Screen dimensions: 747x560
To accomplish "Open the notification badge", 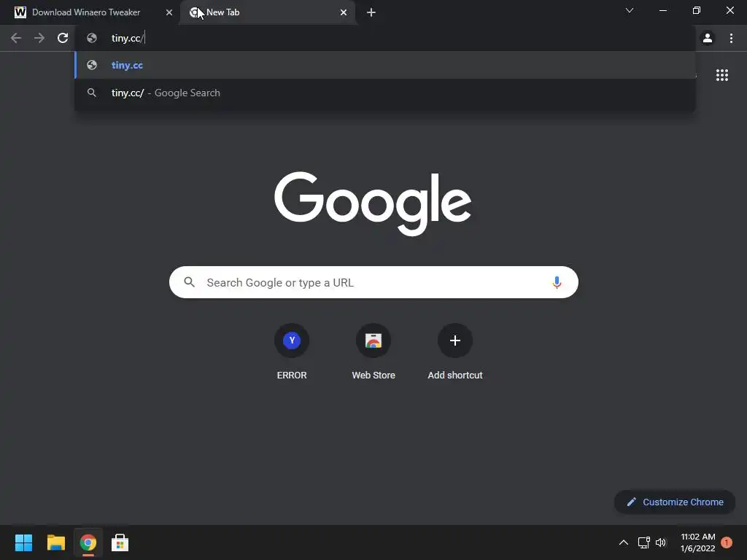I will coord(727,542).
